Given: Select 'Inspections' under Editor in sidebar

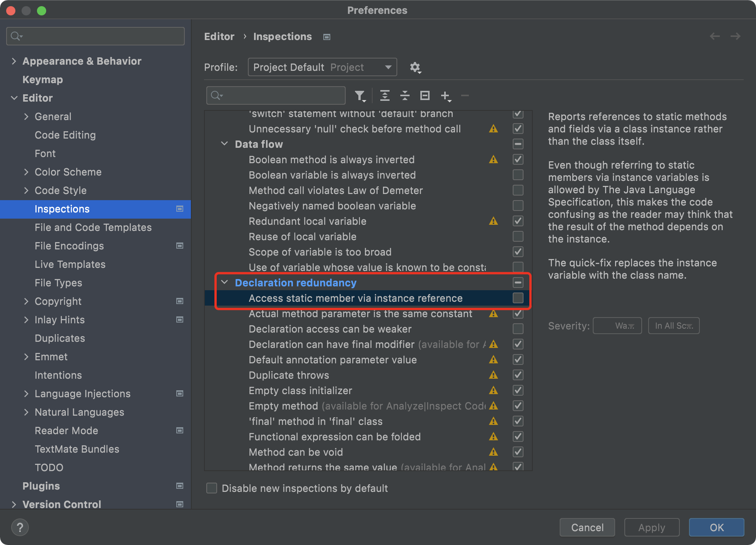Looking at the screenshot, I should tap(62, 208).
